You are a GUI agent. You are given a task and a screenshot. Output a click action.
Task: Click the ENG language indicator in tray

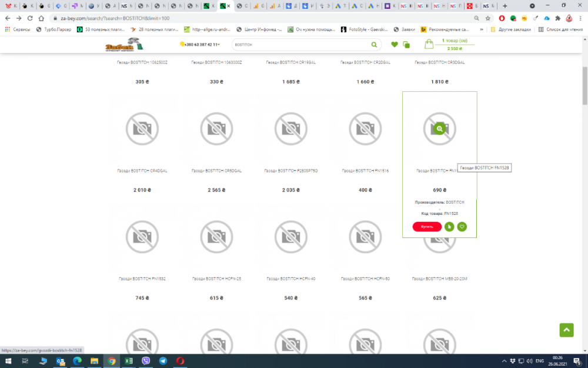click(540, 361)
